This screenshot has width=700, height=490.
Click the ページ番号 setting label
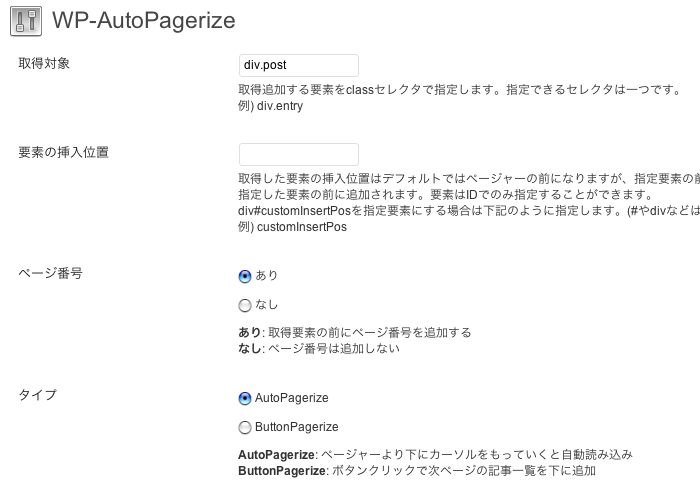point(50,273)
